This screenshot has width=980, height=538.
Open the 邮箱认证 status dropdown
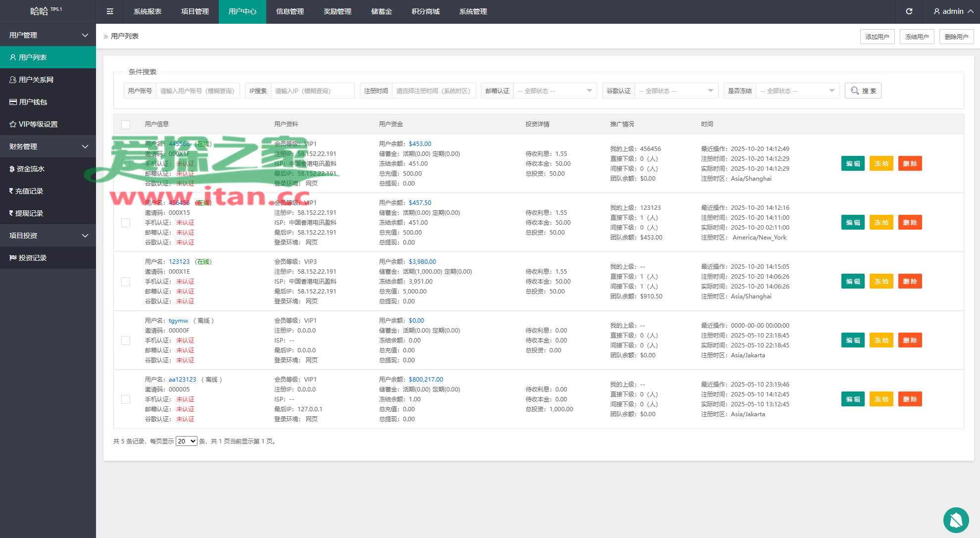(554, 91)
